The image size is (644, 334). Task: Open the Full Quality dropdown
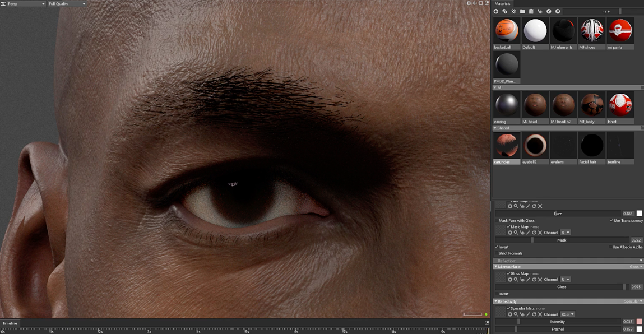(x=67, y=4)
